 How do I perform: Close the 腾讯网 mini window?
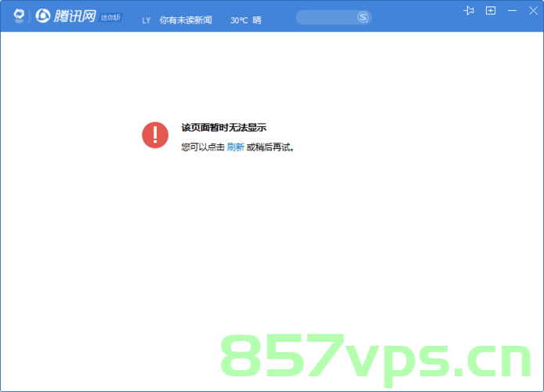coord(533,11)
